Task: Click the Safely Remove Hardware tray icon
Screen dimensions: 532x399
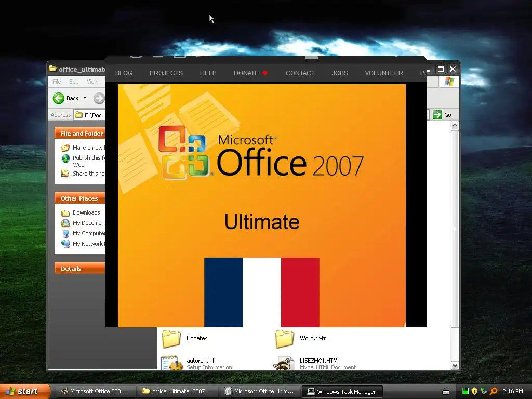Action: pos(484,391)
